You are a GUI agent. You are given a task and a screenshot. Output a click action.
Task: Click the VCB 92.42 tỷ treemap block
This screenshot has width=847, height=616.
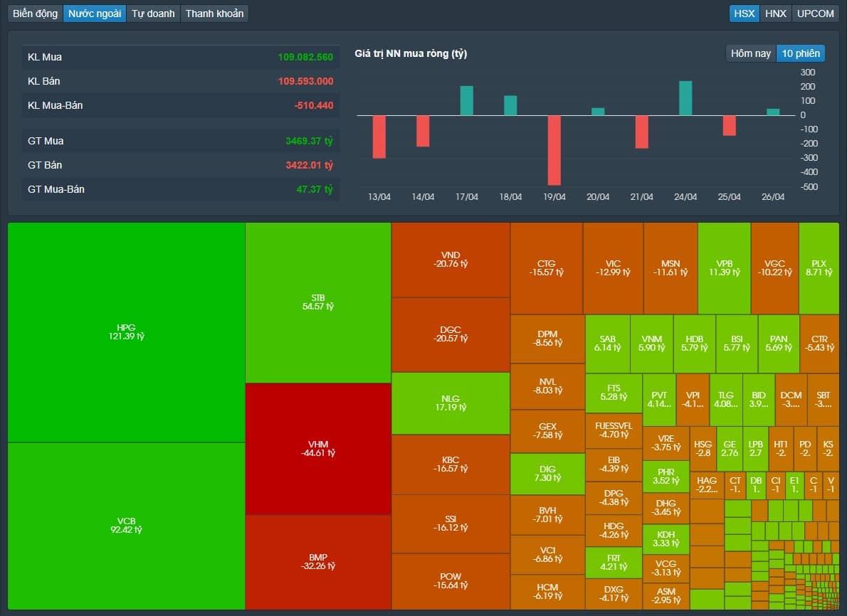(x=127, y=526)
